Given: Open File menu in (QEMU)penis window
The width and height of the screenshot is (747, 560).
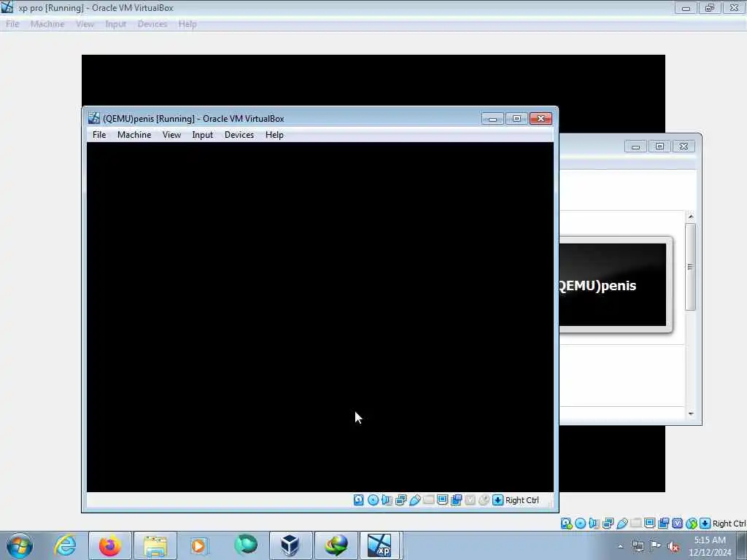Looking at the screenshot, I should pyautogui.click(x=99, y=135).
